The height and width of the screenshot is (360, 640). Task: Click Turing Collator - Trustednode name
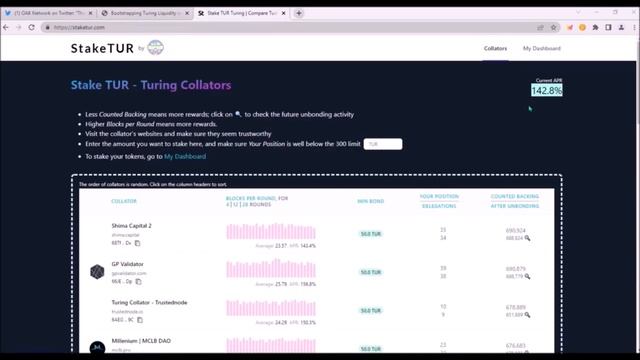[149, 302]
